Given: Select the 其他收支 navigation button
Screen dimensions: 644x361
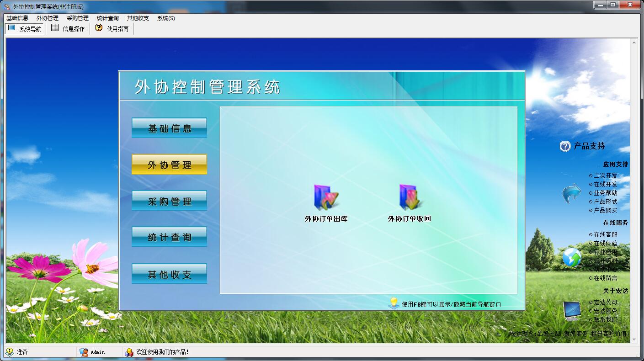Looking at the screenshot, I should (170, 274).
